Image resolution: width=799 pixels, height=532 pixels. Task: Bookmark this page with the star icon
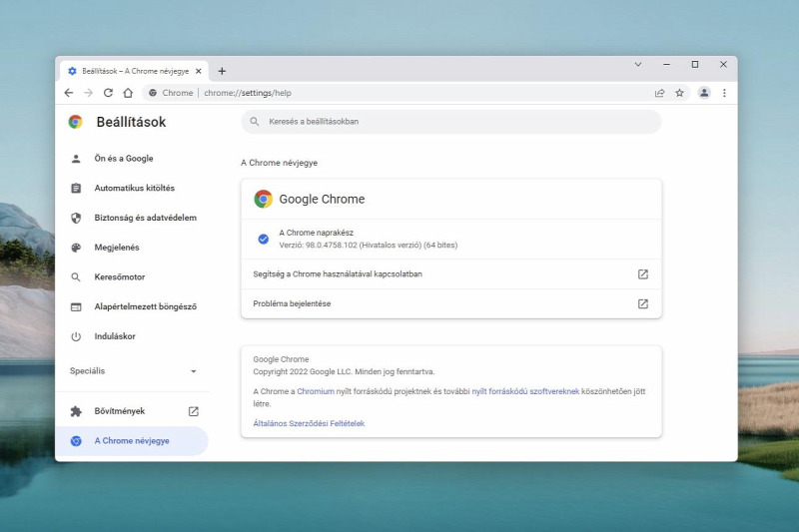tap(679, 93)
